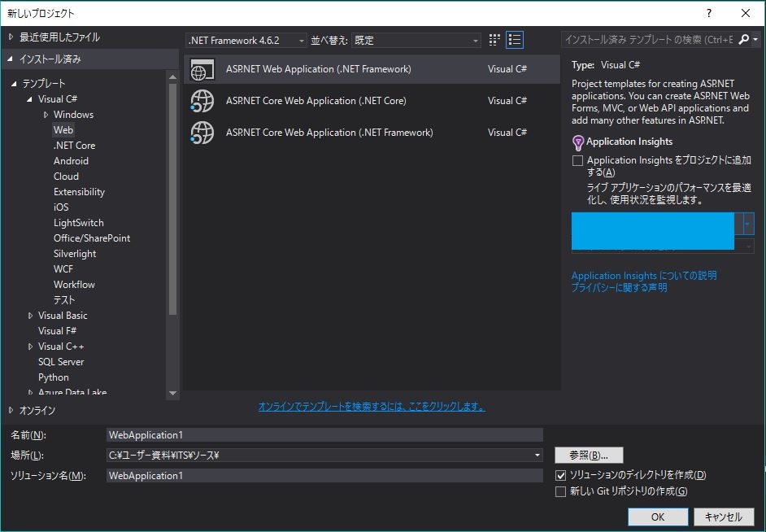Enable Application Insights をプロジェクトに追加する checkbox
The height and width of the screenshot is (532, 766).
coord(577,161)
